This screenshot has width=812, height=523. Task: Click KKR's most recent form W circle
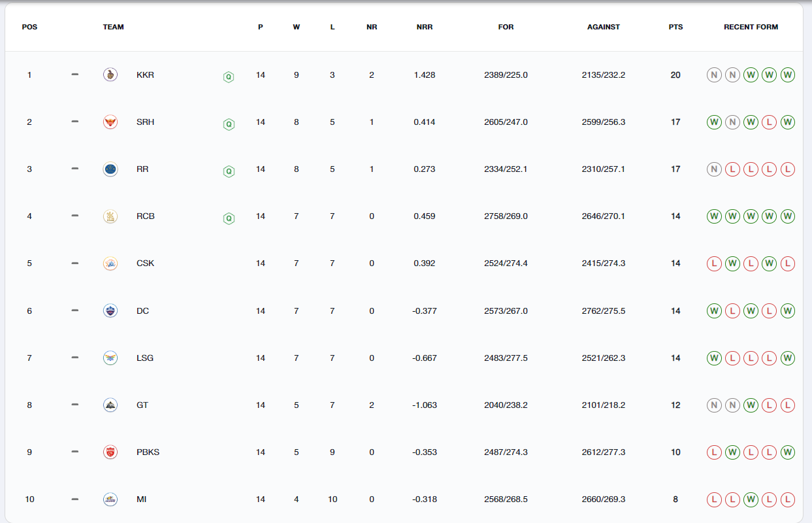pos(788,75)
